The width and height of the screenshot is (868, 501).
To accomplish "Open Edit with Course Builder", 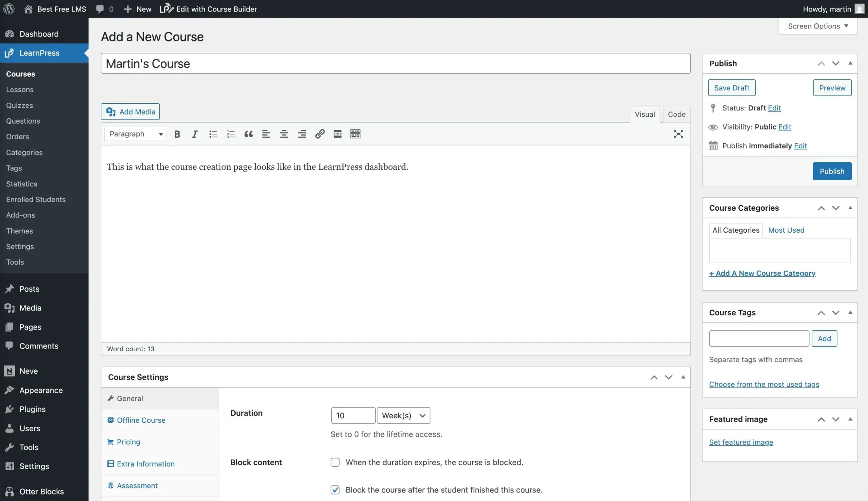I will coord(209,9).
